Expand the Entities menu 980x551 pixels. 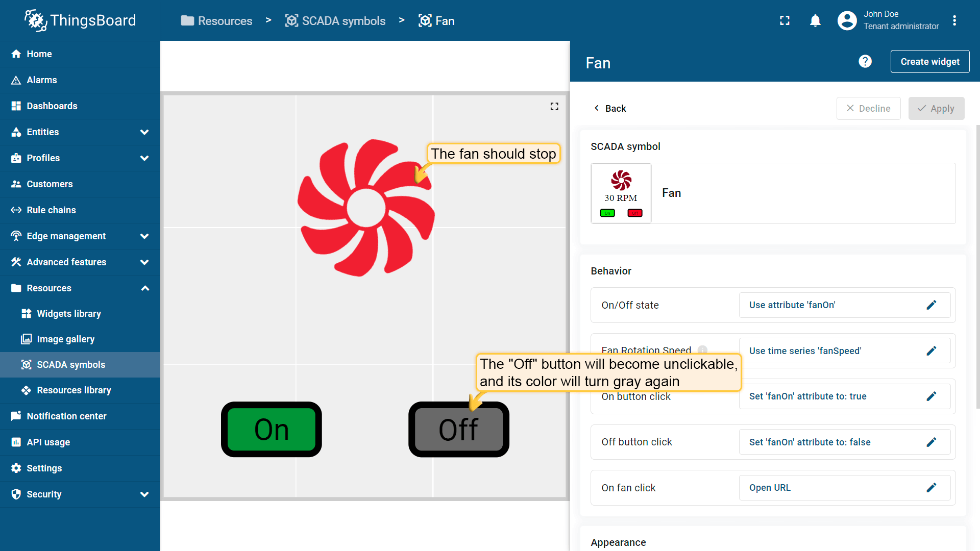coord(144,132)
